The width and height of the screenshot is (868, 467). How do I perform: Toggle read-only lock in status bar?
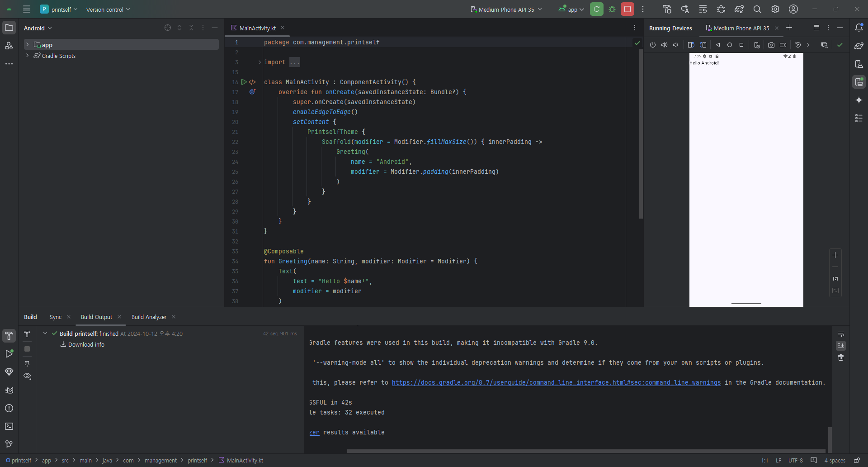click(x=857, y=460)
